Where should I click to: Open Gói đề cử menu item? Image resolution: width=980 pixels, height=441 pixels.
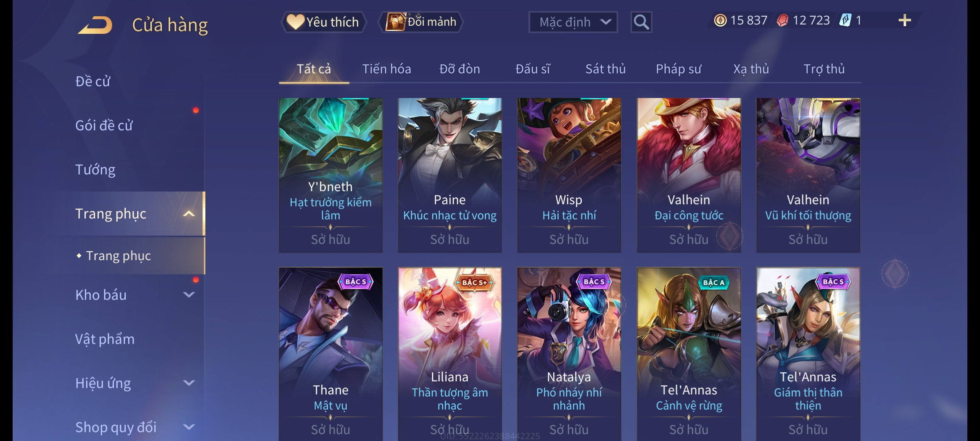(x=104, y=125)
